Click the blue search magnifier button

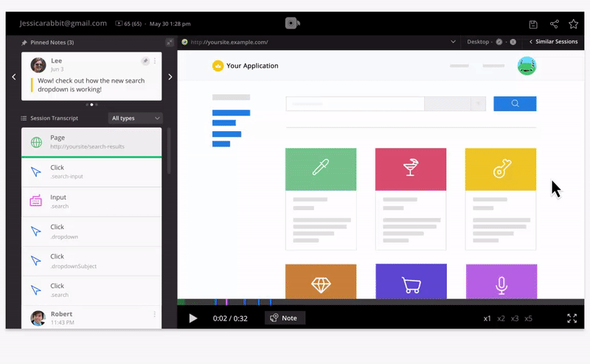click(x=515, y=104)
